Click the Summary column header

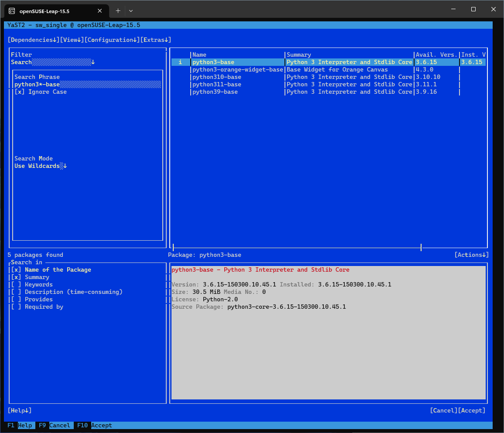tap(298, 55)
